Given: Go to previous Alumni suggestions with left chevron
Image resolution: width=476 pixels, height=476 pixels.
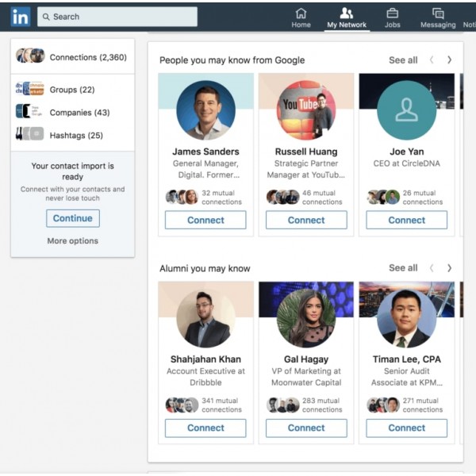Looking at the screenshot, I should [432, 268].
